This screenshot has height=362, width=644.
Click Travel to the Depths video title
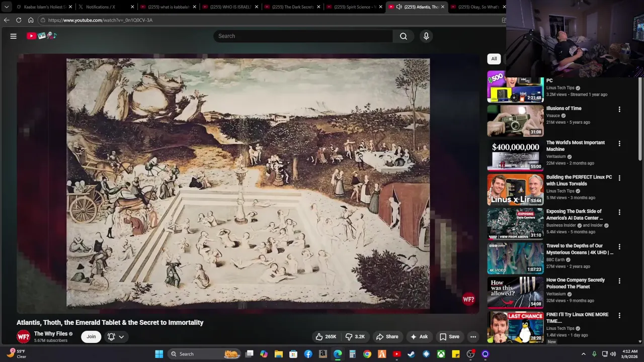pos(580,249)
